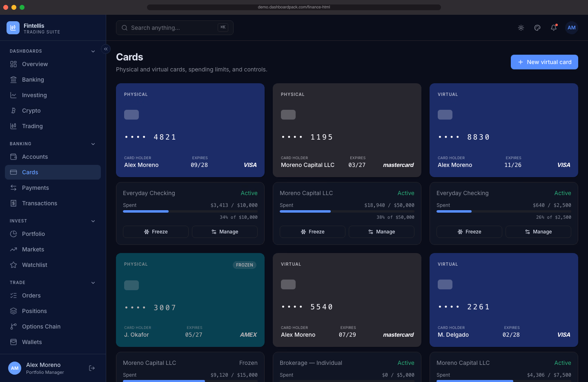The width and height of the screenshot is (588, 382).
Task: Open the Markets trend icon
Action: click(x=13, y=249)
